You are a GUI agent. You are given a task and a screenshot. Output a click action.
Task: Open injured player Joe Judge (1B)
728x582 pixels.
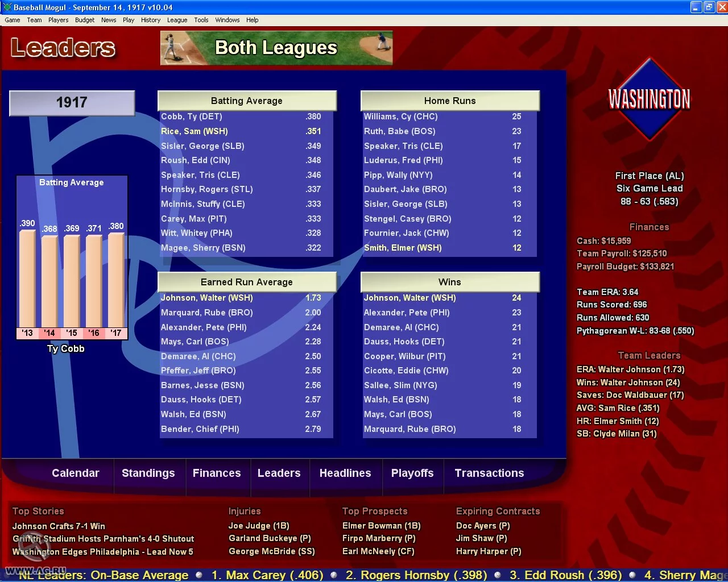coord(259,526)
